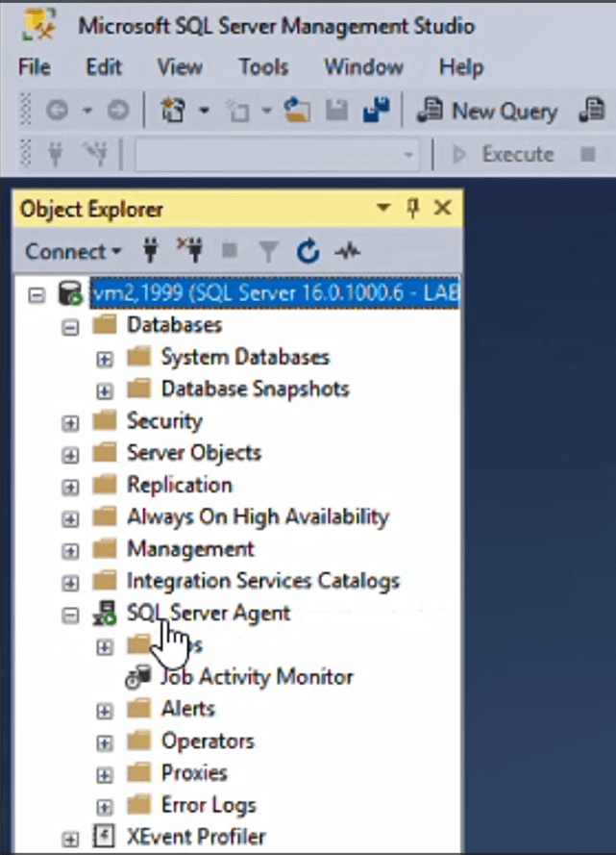Click the available databases combo box
Image resolution: width=616 pixels, height=855 pixels.
tap(277, 155)
